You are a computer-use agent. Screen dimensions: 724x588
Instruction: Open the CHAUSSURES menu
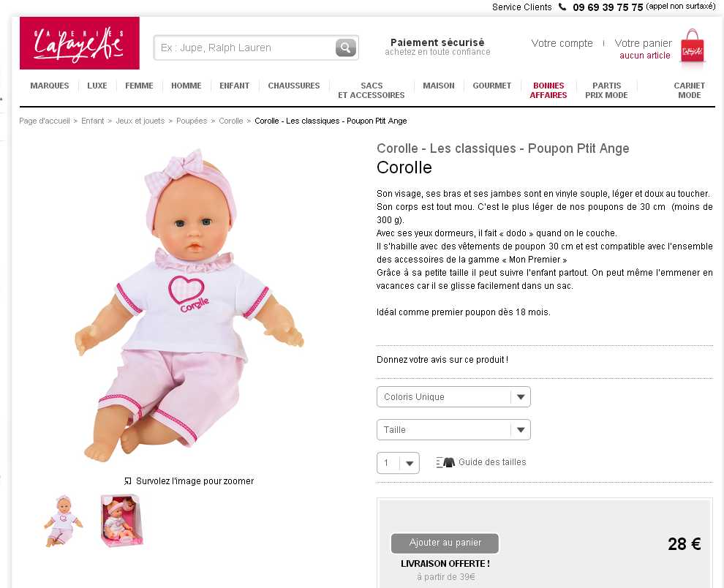(x=294, y=86)
